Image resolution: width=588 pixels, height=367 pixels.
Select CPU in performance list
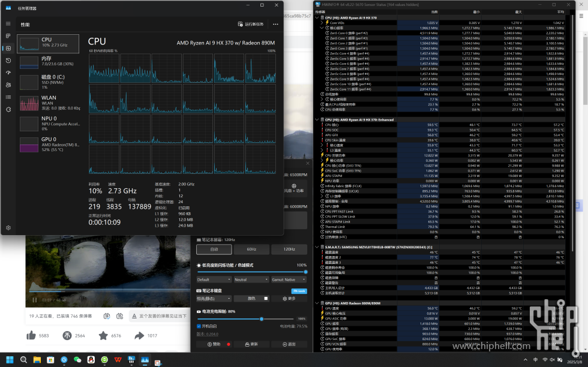(x=48, y=44)
